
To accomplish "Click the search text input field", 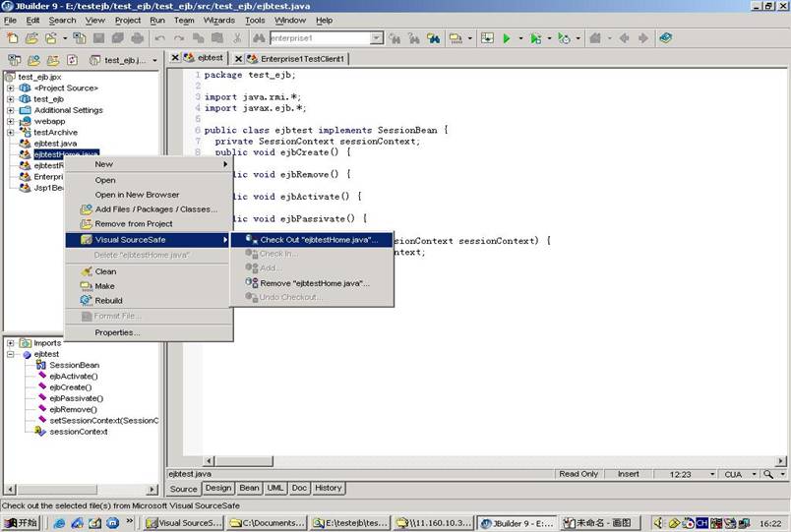I will click(x=321, y=38).
